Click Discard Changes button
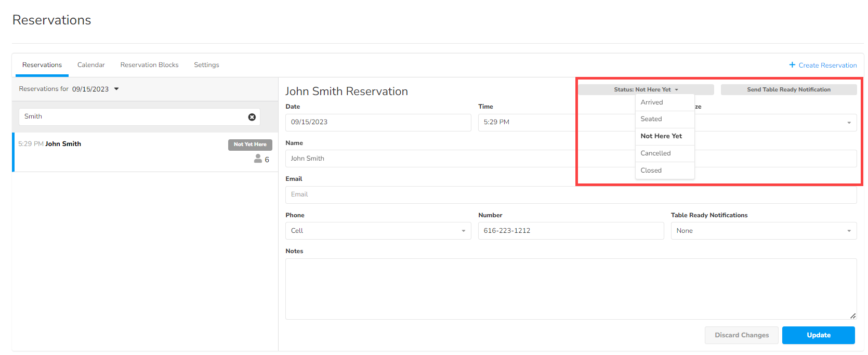Screen dimensions: 868x355 (741, 335)
